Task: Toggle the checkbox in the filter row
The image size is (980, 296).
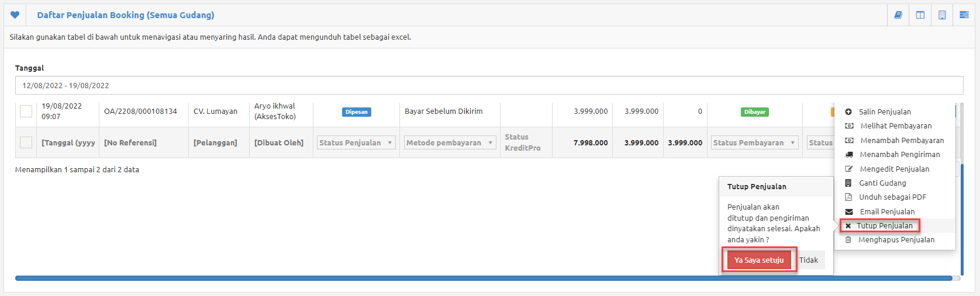Action: [x=26, y=142]
